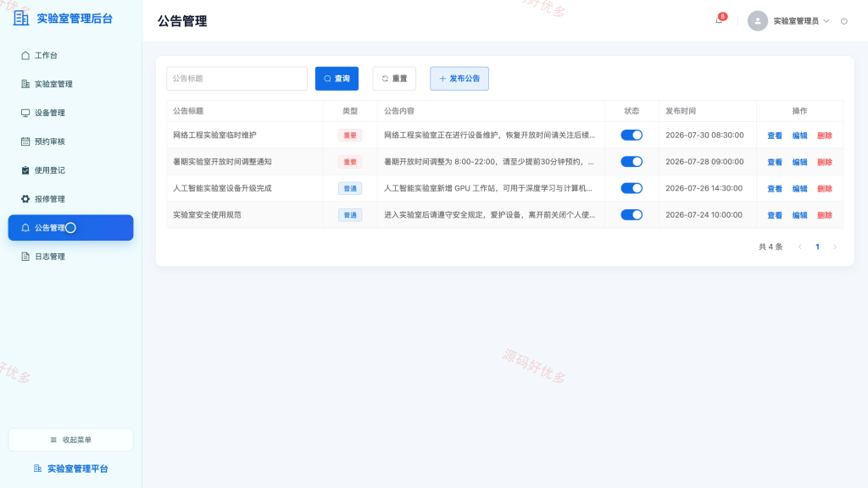This screenshot has height=488, width=868.
Task: Click the 重要 tag in 网络工程实验室临时维护 row
Action: click(x=350, y=136)
